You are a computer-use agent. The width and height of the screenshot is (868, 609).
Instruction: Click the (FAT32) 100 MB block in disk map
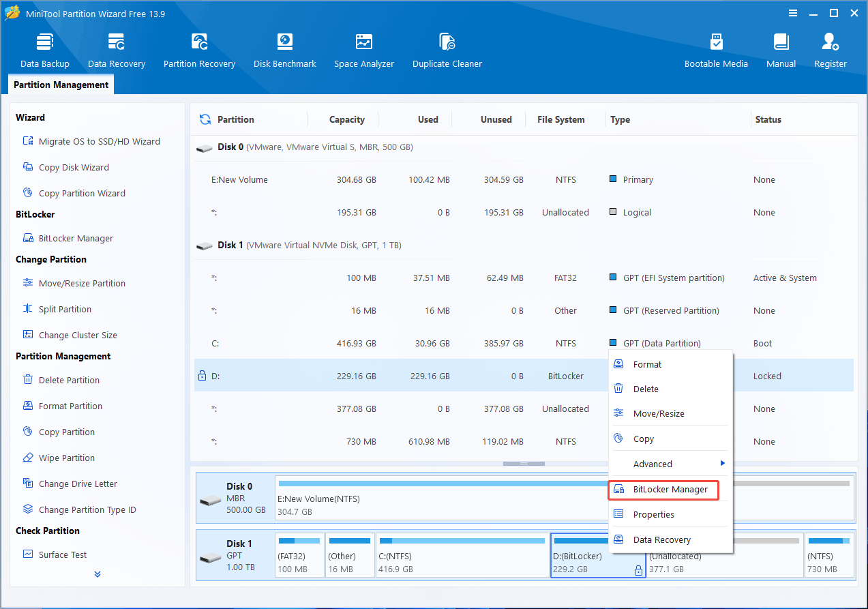pos(299,555)
